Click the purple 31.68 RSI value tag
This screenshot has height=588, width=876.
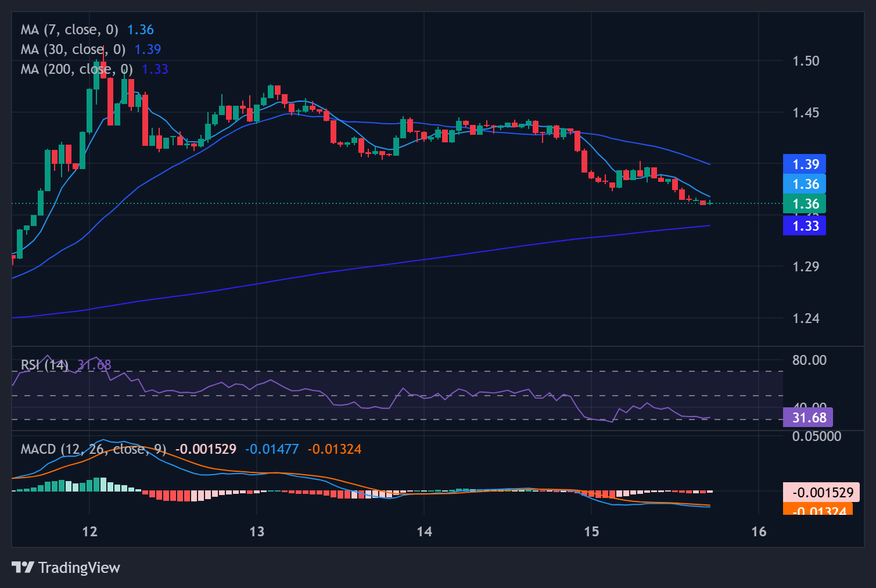808,418
